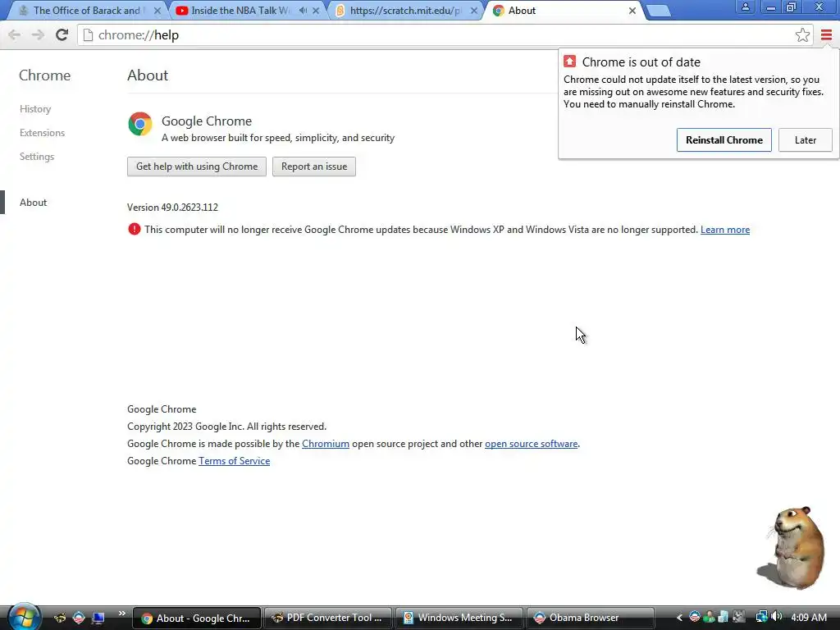Switch to Obama Browser taskbar button
The height and width of the screenshot is (630, 840).
point(591,618)
